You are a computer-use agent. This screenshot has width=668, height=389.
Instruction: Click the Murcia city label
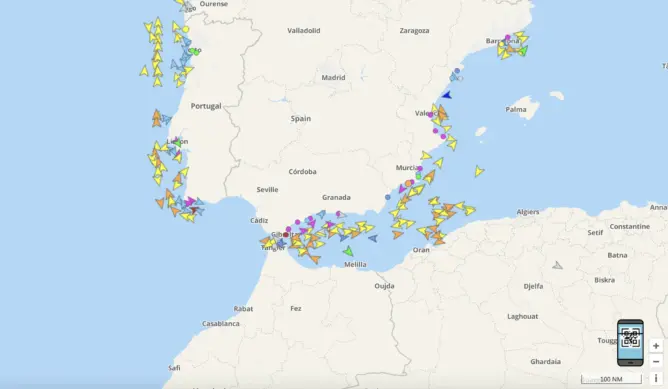(x=407, y=168)
